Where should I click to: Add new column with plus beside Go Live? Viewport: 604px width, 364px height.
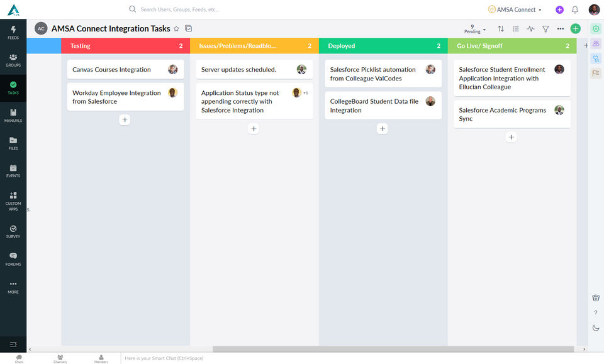(586, 45)
